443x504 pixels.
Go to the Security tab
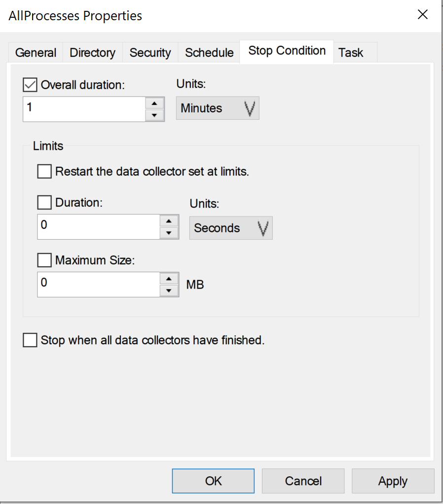(150, 53)
